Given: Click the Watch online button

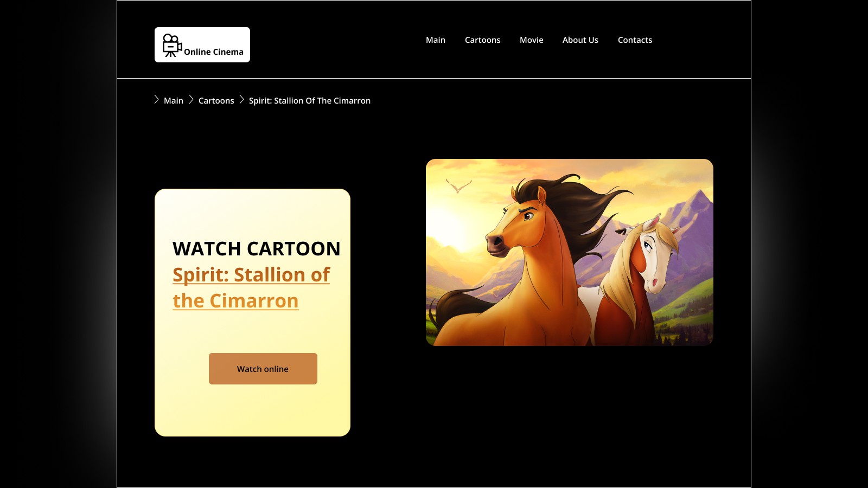Looking at the screenshot, I should click(x=263, y=369).
